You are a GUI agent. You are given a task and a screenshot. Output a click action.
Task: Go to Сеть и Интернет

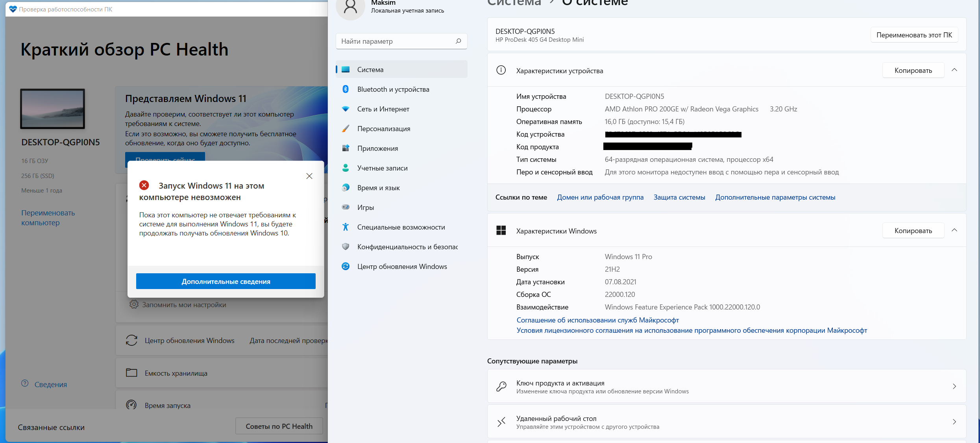[x=401, y=109]
